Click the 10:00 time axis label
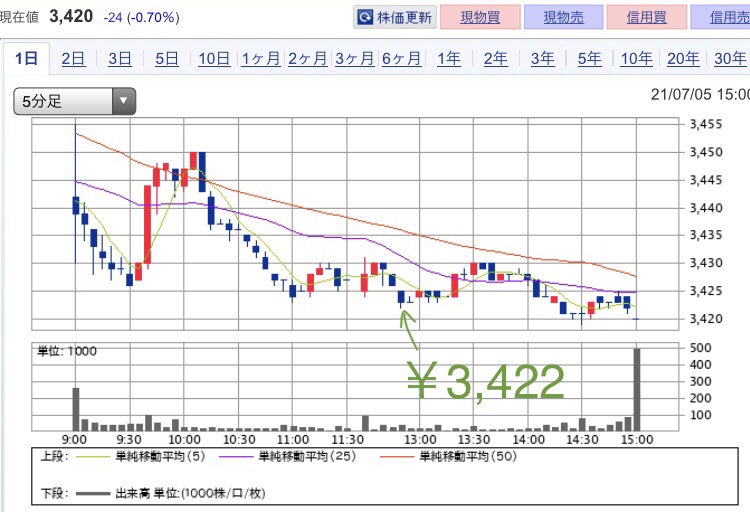The width and height of the screenshot is (750, 512). pos(185,439)
